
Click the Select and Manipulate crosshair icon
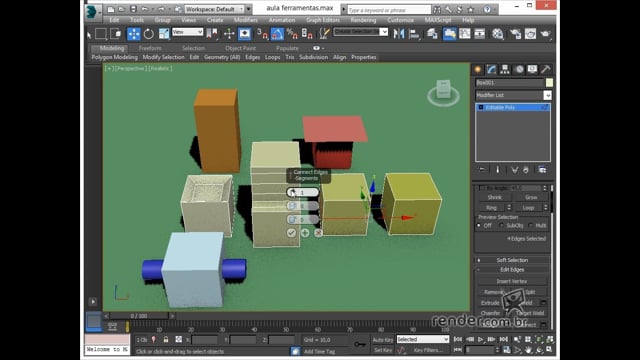coord(229,34)
